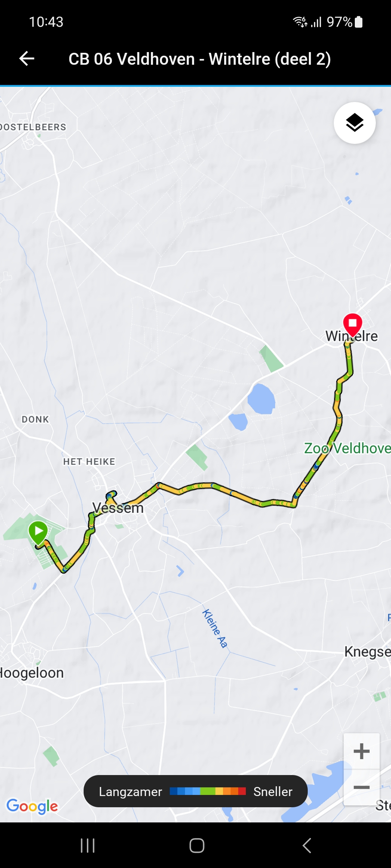The width and height of the screenshot is (391, 868).
Task: Tap the Zoo Veldhoven map label
Action: pyautogui.click(x=348, y=448)
